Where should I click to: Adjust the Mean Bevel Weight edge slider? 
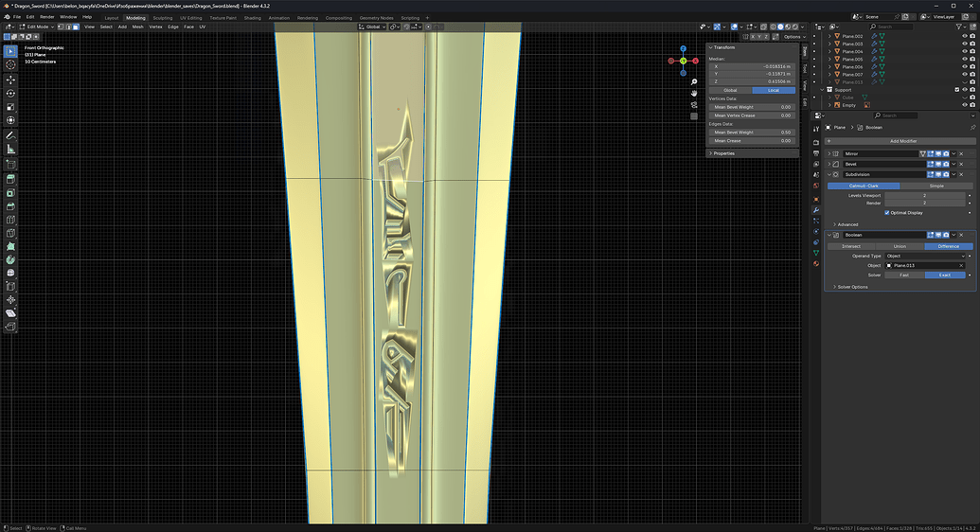point(752,132)
